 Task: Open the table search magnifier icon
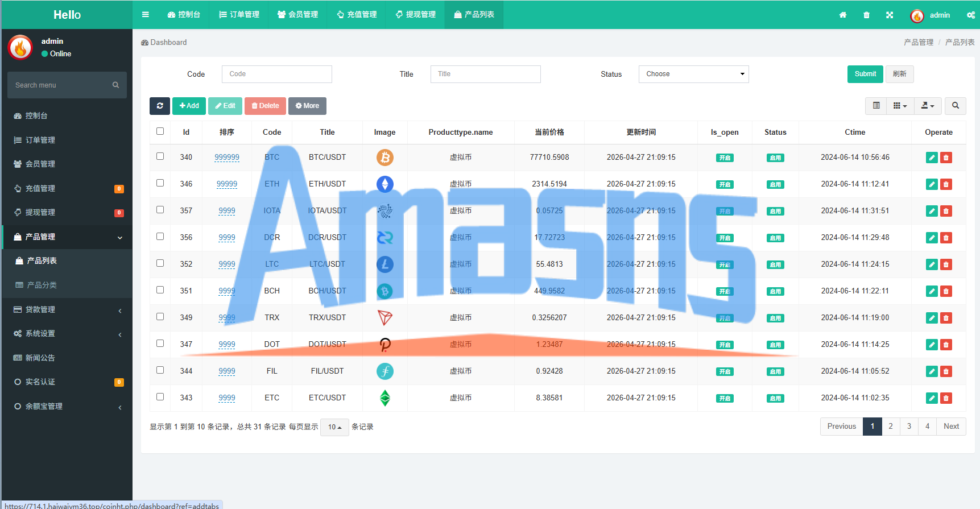coord(956,106)
